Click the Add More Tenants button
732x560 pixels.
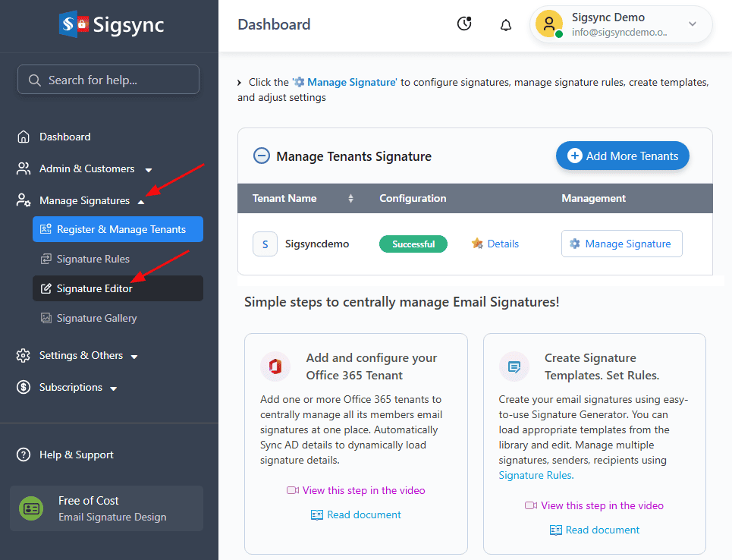[x=622, y=156]
